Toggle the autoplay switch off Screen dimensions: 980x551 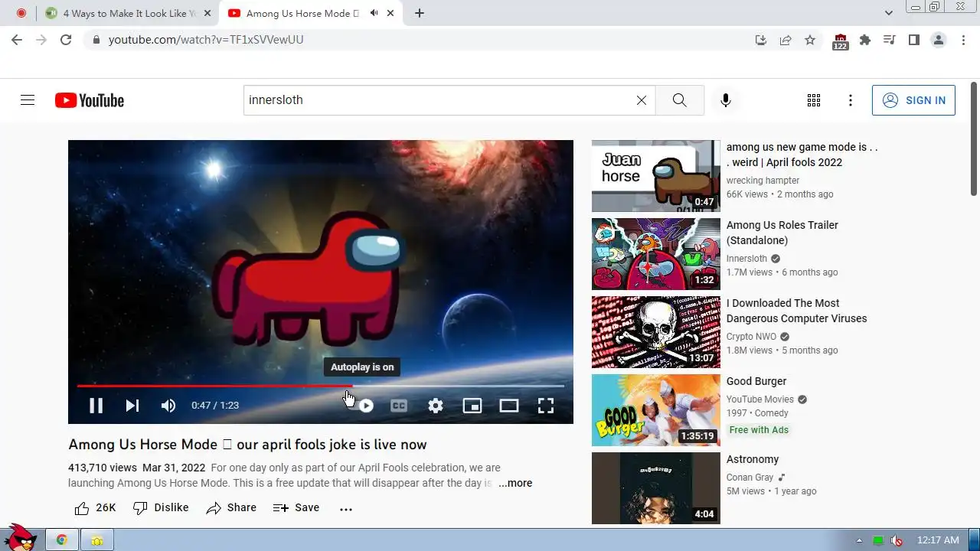pos(363,406)
